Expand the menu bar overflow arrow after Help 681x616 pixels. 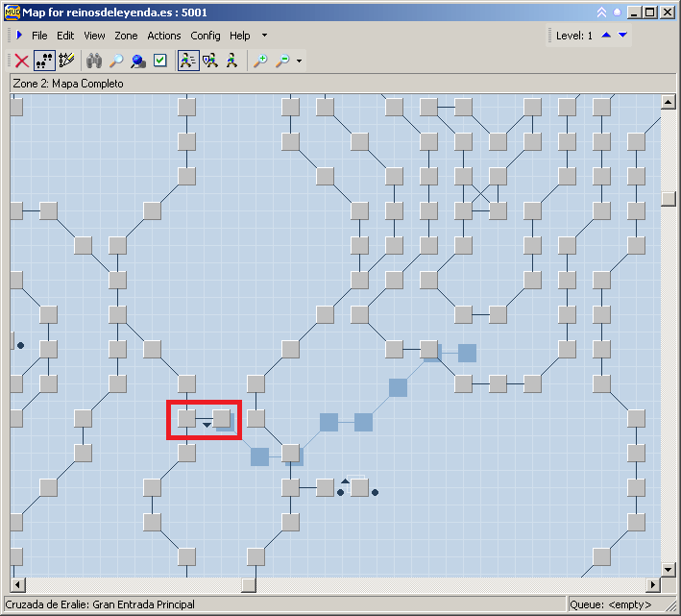[x=264, y=36]
